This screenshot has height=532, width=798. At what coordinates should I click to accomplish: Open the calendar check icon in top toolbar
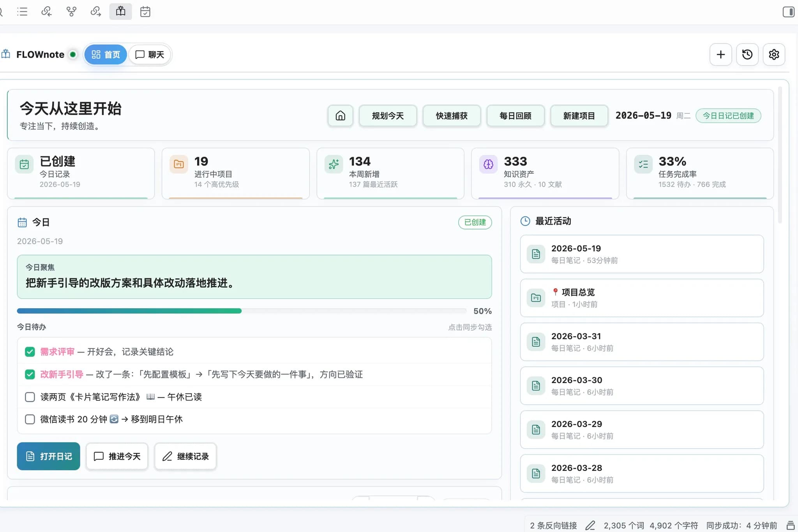coord(145,12)
